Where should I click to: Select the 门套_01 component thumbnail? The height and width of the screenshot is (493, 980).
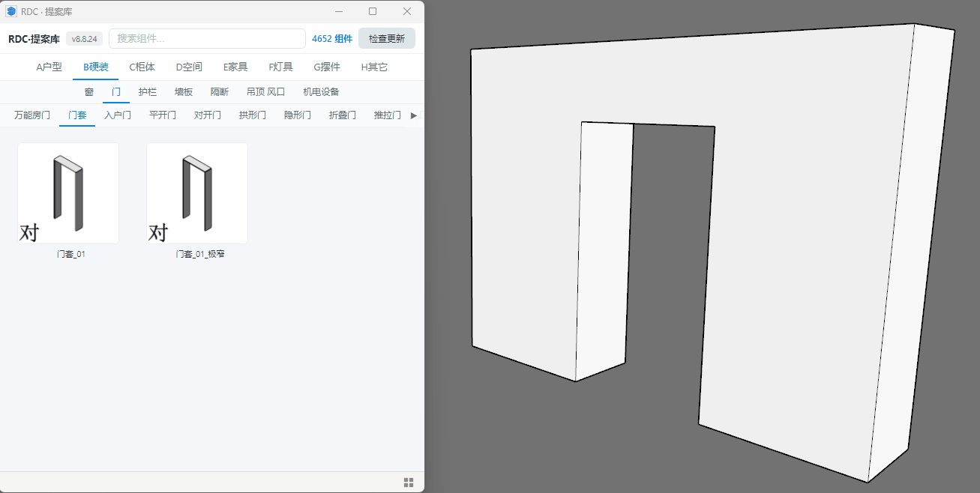[68, 193]
